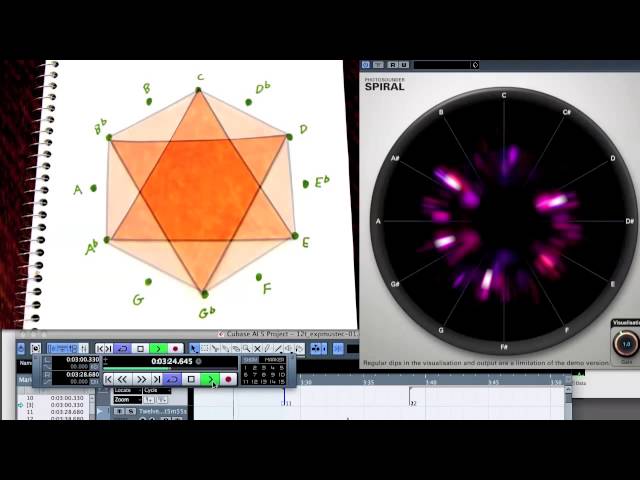640x480 pixels.
Task: Select the Glue tool
Action: (x=226, y=349)
